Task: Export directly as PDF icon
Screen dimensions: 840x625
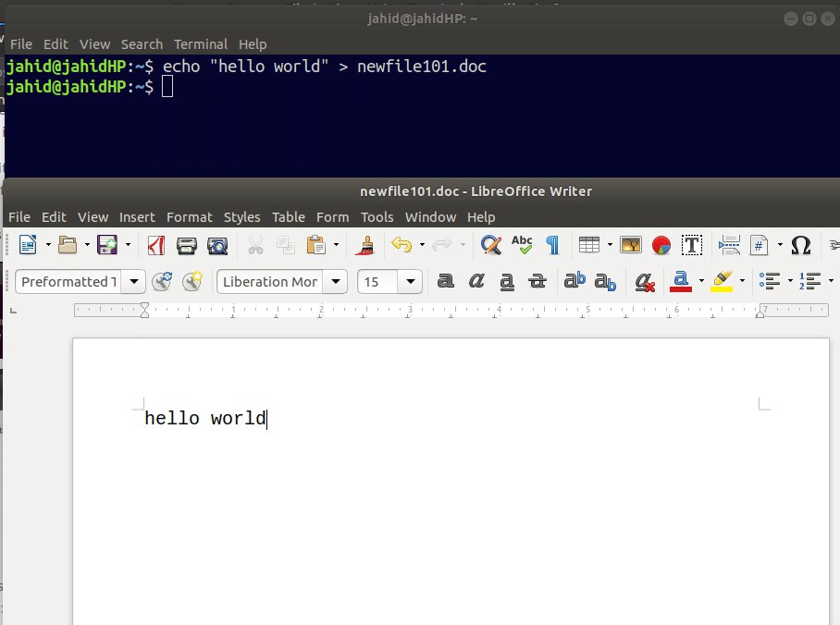Action: 156,245
